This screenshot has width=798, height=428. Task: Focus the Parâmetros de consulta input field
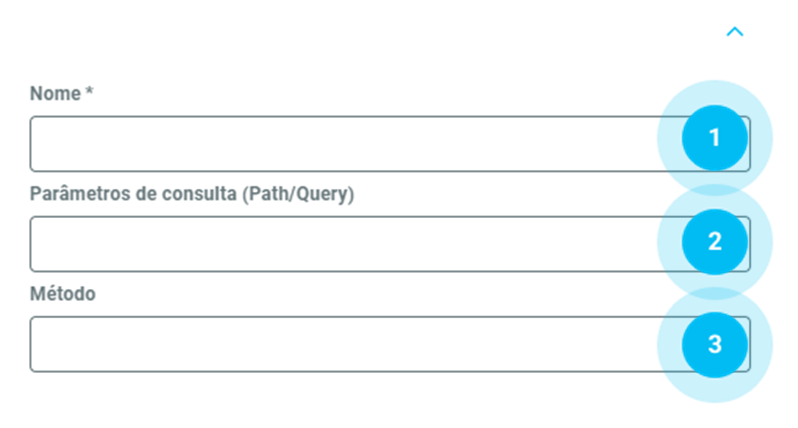click(x=340, y=244)
